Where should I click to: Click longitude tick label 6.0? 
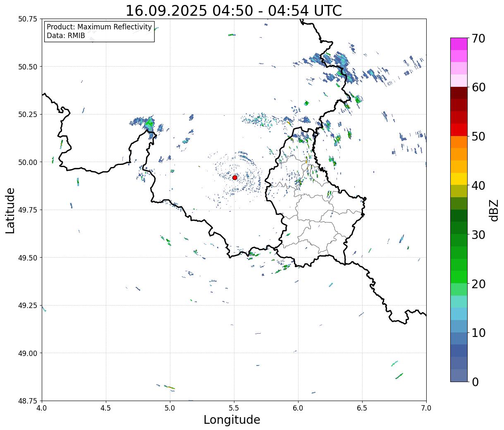[x=298, y=408]
